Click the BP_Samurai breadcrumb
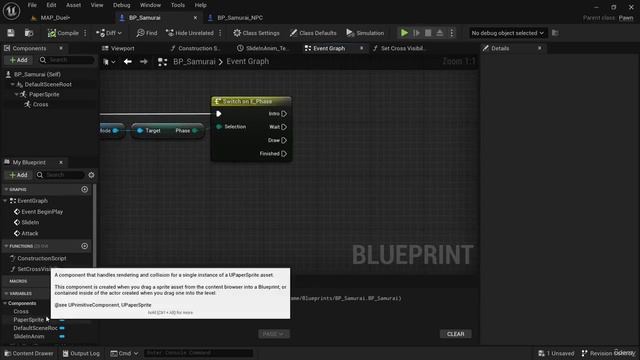Screen dimensions: 640x360 pyautogui.click(x=194, y=62)
